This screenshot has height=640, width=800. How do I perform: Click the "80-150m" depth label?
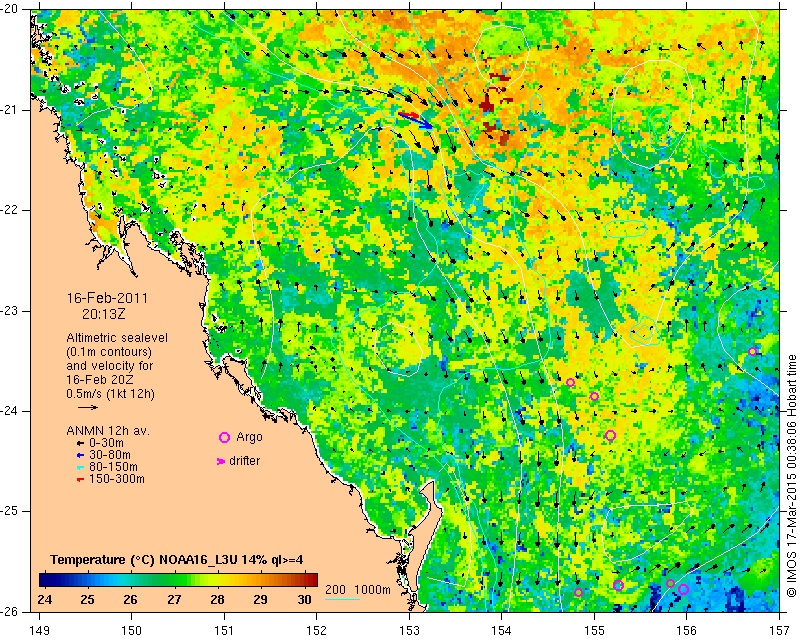(113, 467)
